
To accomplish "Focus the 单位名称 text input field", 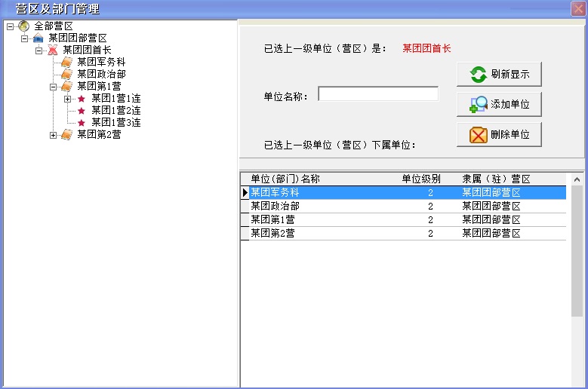I will click(377, 94).
